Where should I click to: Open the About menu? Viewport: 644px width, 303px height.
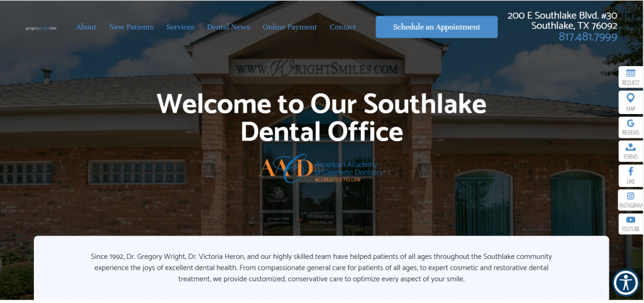tap(86, 27)
